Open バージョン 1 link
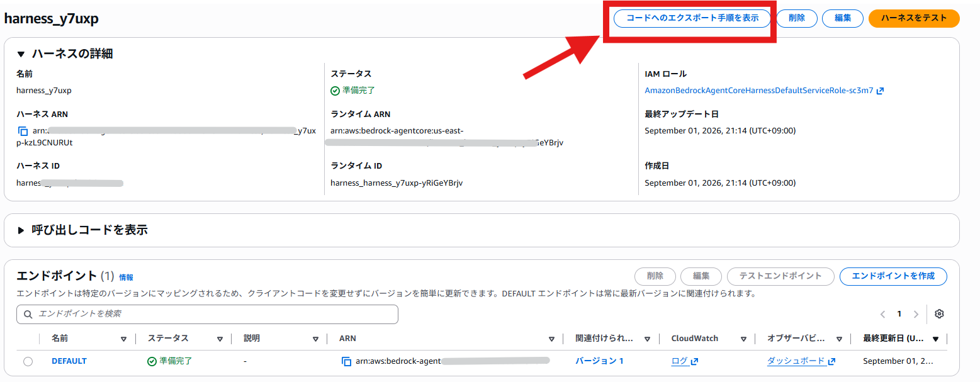This screenshot has height=382, width=980. pyautogui.click(x=599, y=361)
